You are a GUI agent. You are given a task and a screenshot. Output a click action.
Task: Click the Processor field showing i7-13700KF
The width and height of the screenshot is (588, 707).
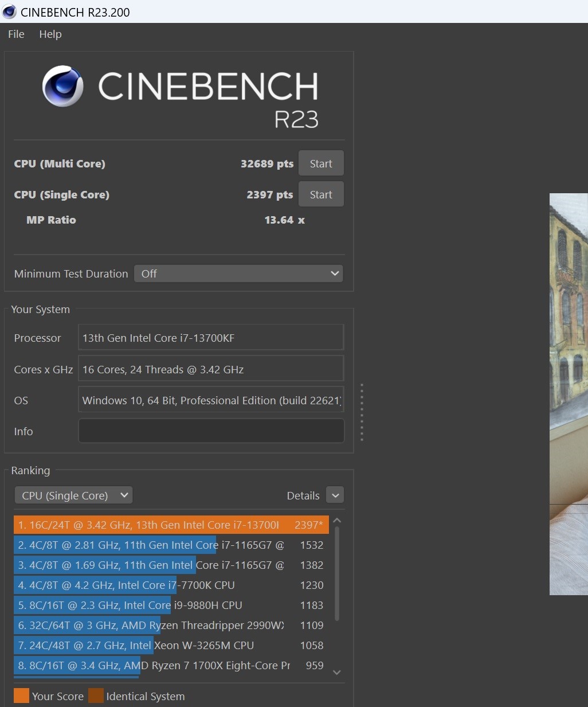point(211,338)
